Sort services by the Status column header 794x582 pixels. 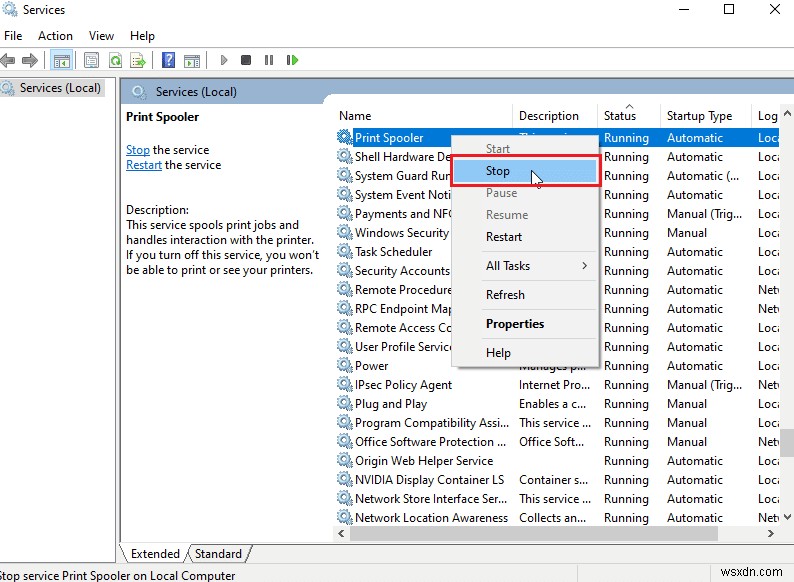pos(620,116)
